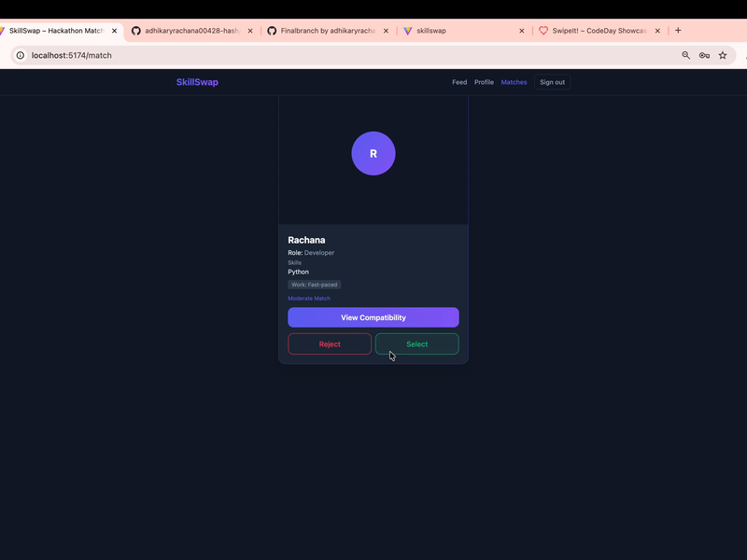Viewport: 747px width, 560px height.
Task: Click Rachana's purple R avatar
Action: tap(373, 153)
